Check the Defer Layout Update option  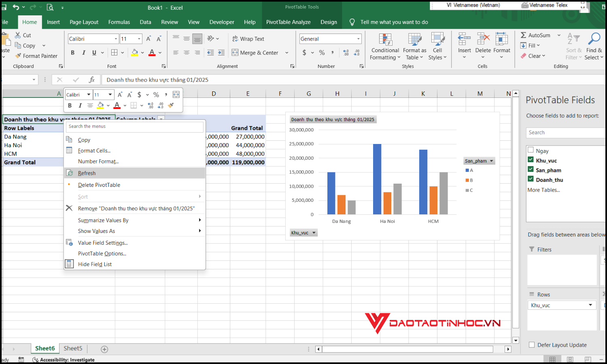531,345
